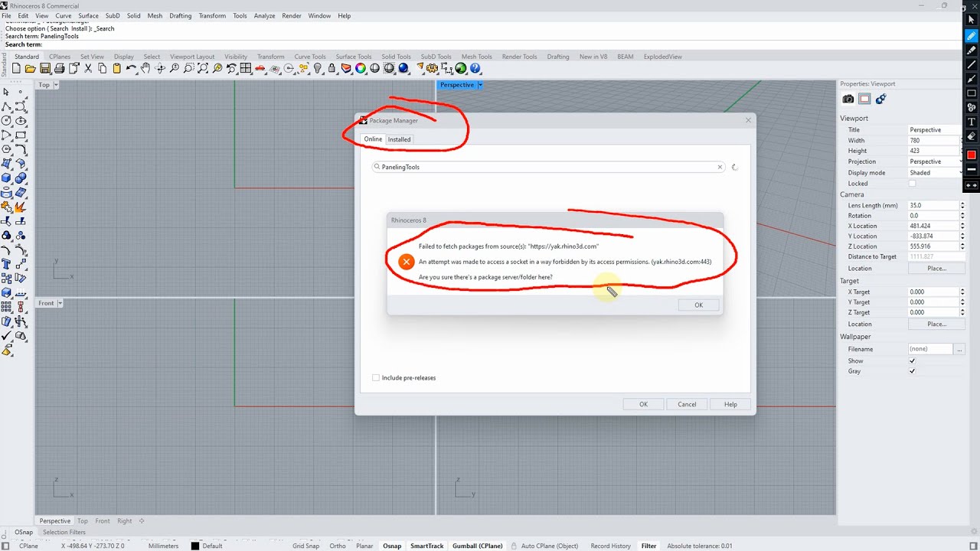Click the New file icon in Standard toolbar
Viewport: 980px width, 551px height.
[x=16, y=68]
